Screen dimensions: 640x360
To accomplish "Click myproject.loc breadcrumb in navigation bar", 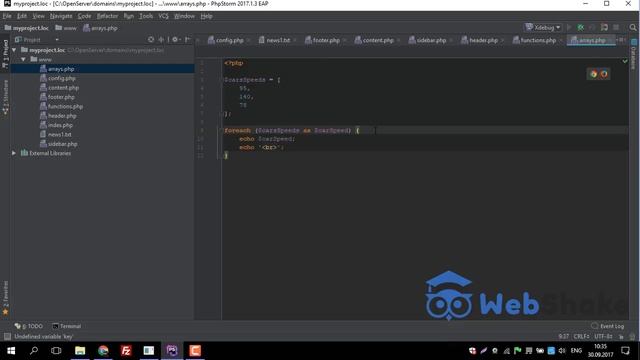I will pyautogui.click(x=27, y=28).
